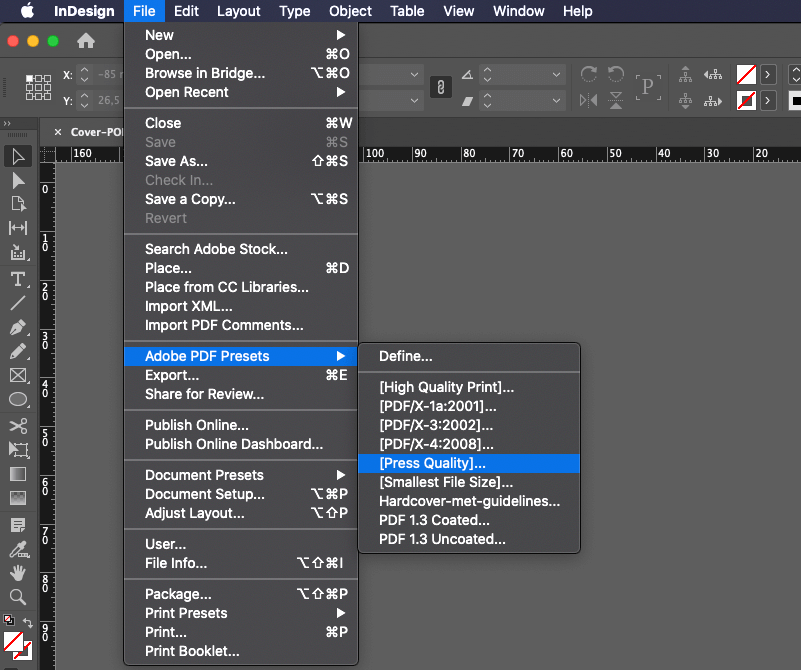Go to the Home screen icon

(x=86, y=40)
